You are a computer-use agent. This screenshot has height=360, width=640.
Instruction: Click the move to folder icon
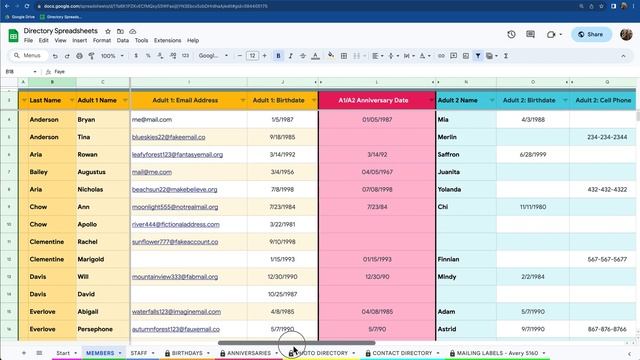click(120, 31)
